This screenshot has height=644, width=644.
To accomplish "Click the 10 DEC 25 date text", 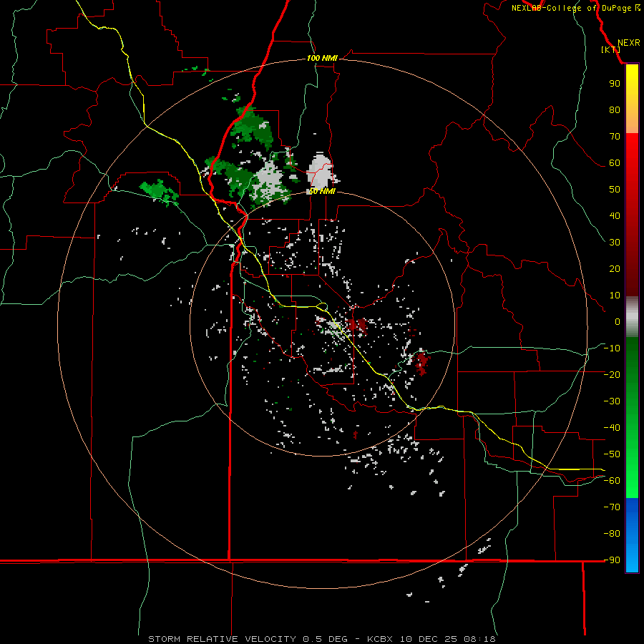I will pos(429,639).
